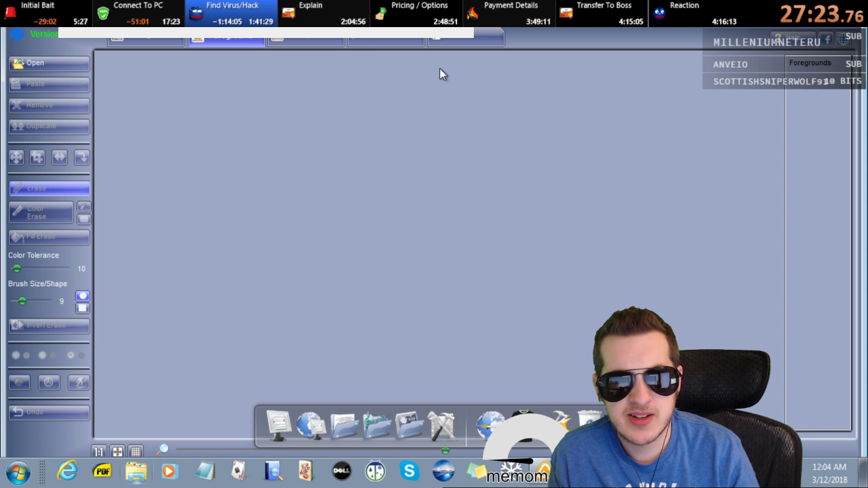Open the documents folder dock icon
This screenshot has height=488, width=868.
[x=344, y=426]
